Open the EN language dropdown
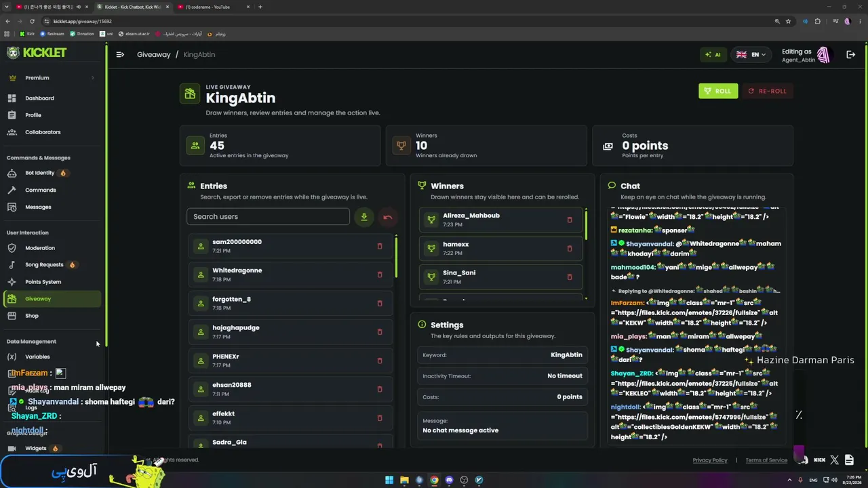Viewport: 868px width, 488px height. [751, 54]
